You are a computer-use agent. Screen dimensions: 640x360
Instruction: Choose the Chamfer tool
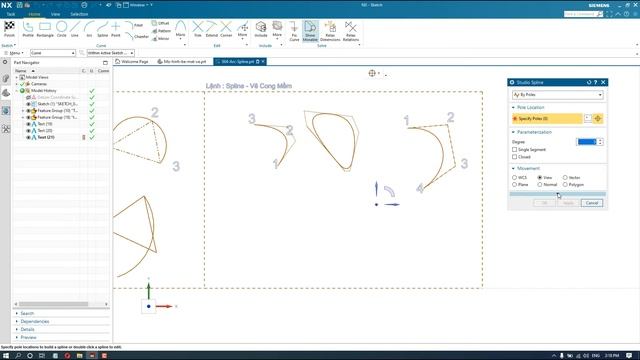(x=137, y=36)
